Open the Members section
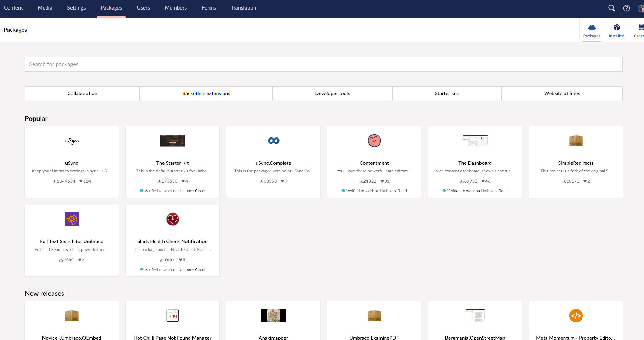The height and width of the screenshot is (340, 644). pyautogui.click(x=176, y=8)
